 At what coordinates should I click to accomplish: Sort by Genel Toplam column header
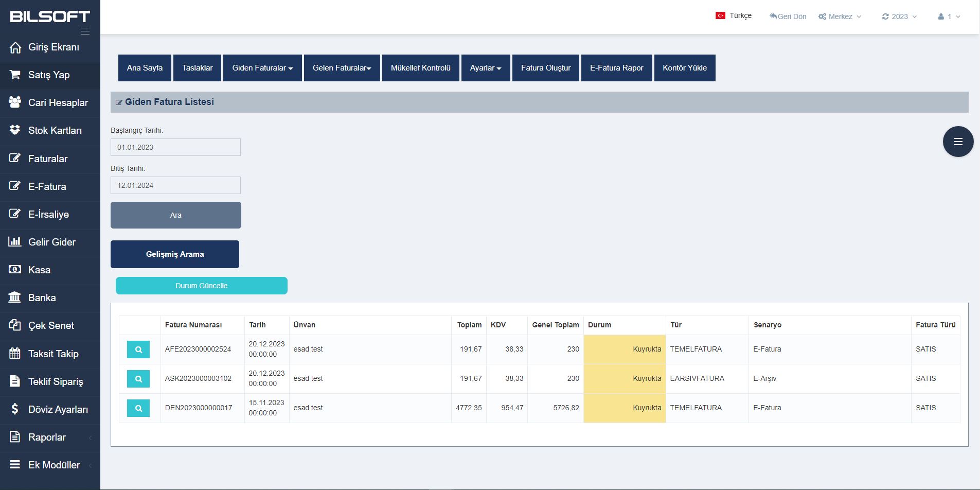(556, 325)
